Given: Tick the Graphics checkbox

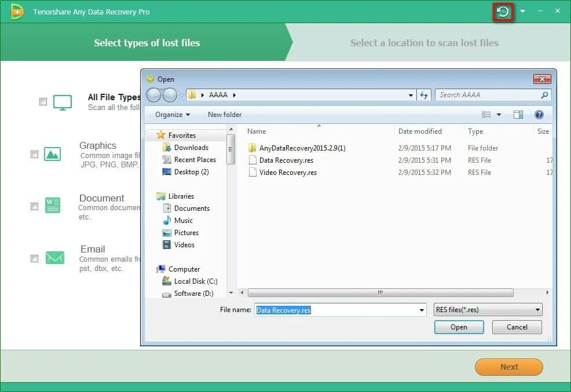Looking at the screenshot, I should 34,154.
